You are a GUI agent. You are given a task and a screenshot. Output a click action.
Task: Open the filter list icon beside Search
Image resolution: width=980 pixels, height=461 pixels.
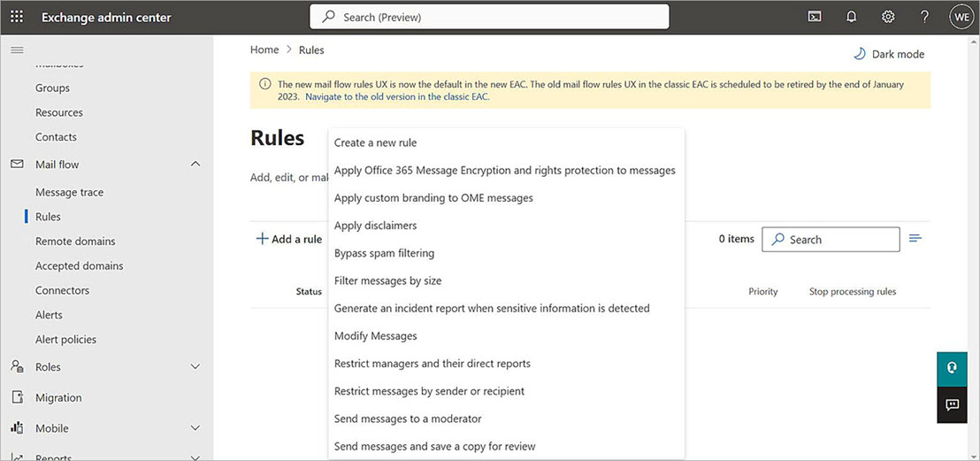915,239
